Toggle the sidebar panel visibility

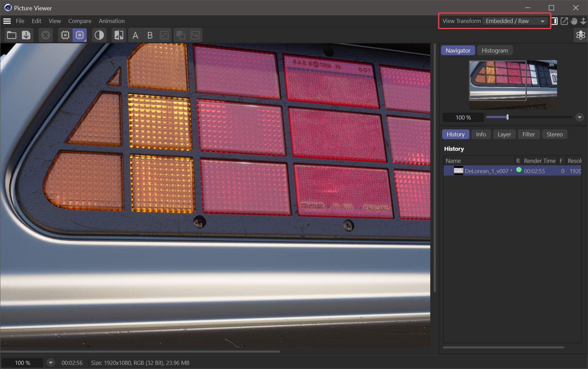click(x=554, y=21)
